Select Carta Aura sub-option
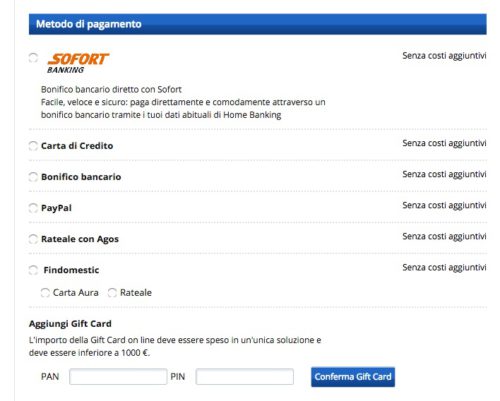This screenshot has width=500, height=401. tap(45, 293)
